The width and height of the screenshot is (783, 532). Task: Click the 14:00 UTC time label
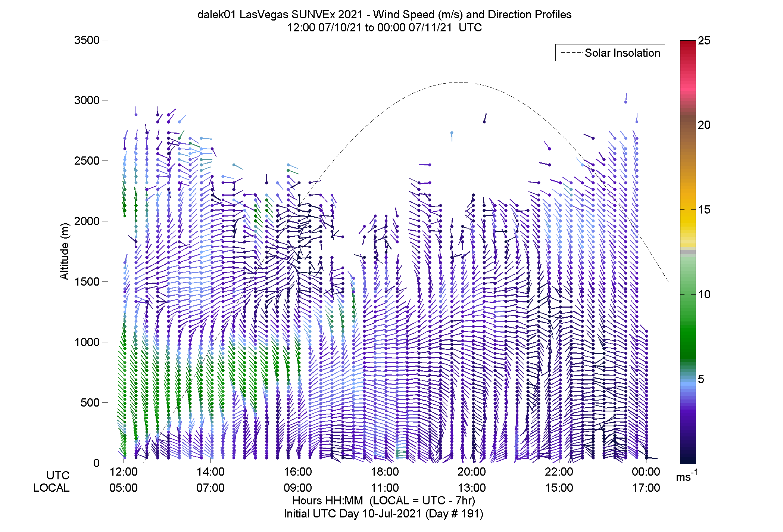210,472
